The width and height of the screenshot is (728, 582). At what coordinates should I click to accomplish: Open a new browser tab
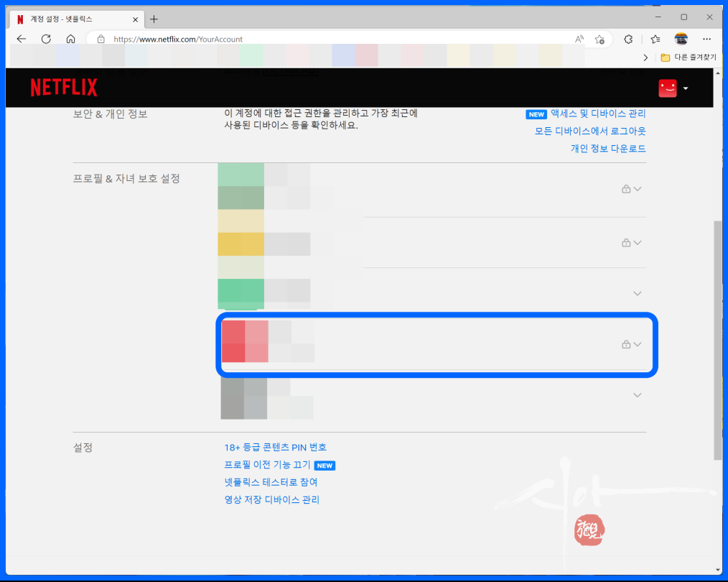click(154, 19)
